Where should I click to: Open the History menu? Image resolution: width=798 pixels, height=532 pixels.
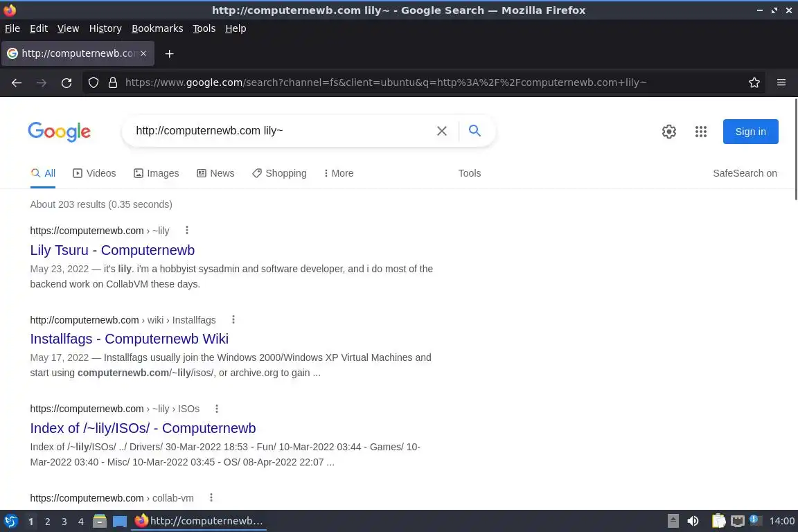click(x=105, y=28)
